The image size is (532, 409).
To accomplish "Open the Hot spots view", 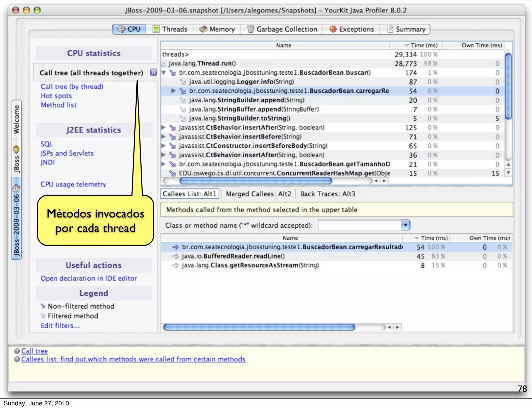I will [56, 96].
